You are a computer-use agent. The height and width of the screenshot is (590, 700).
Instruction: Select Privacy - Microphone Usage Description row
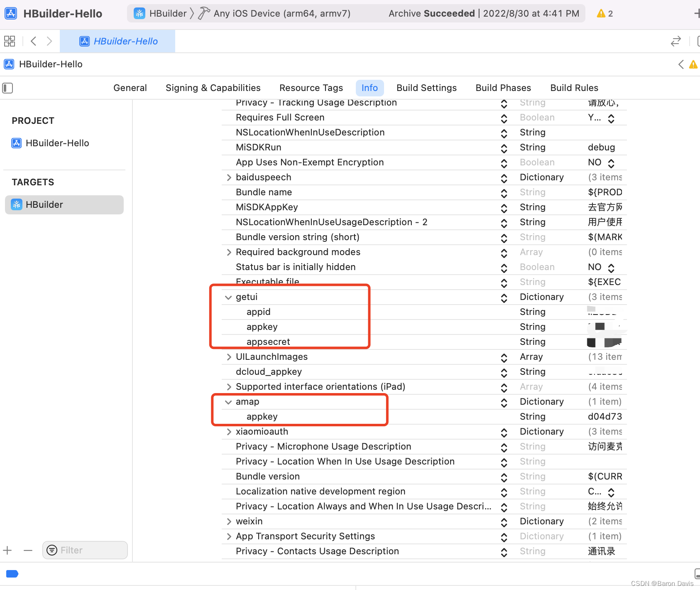(424, 447)
